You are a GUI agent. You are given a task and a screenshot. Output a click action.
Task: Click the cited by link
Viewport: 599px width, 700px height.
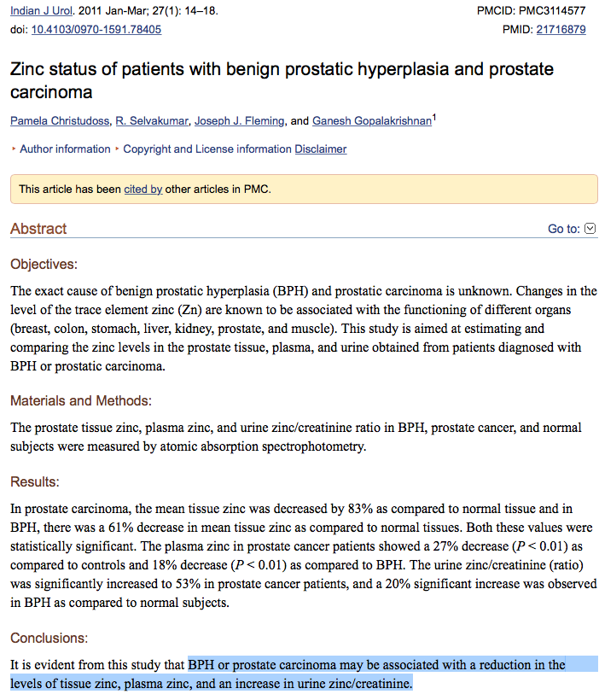coord(142,190)
